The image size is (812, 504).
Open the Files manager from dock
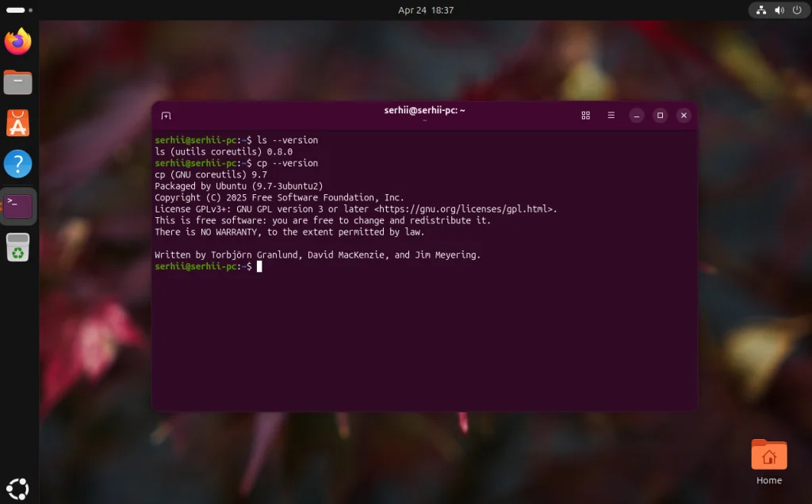[x=18, y=82]
